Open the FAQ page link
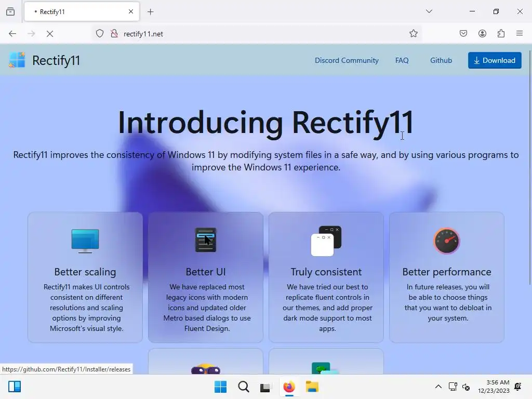The image size is (532, 399). [402, 60]
